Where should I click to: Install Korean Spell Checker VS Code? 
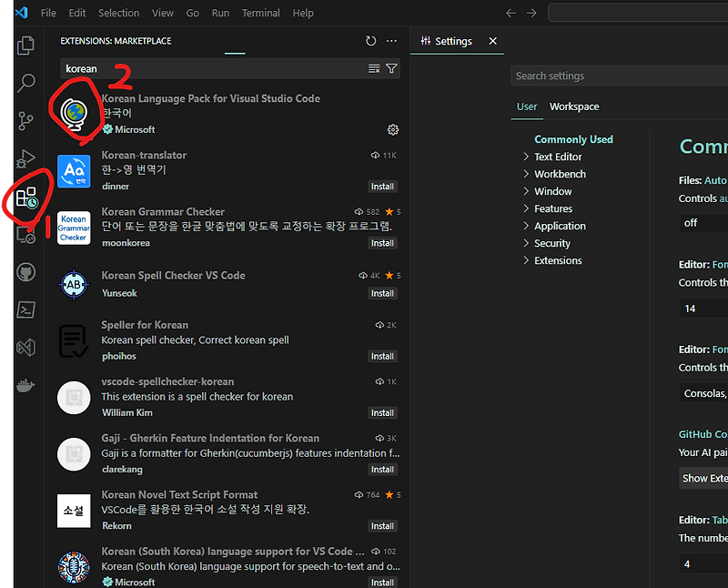coord(382,293)
